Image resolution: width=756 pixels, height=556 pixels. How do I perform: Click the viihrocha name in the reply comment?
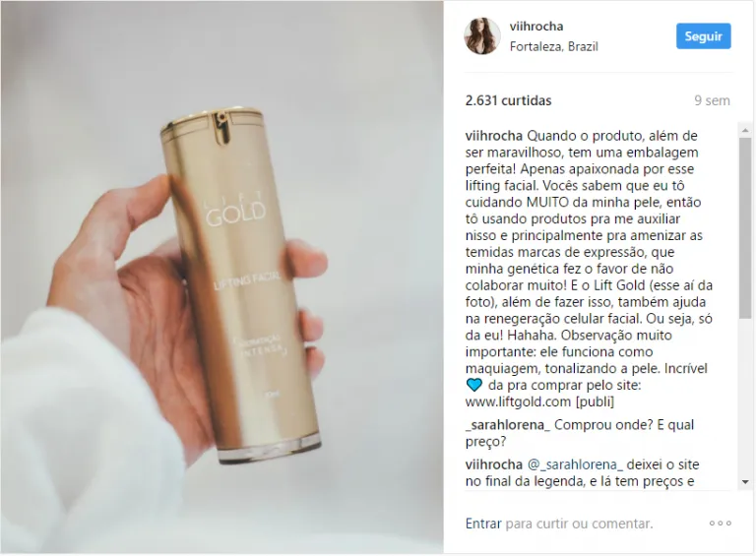click(x=494, y=464)
